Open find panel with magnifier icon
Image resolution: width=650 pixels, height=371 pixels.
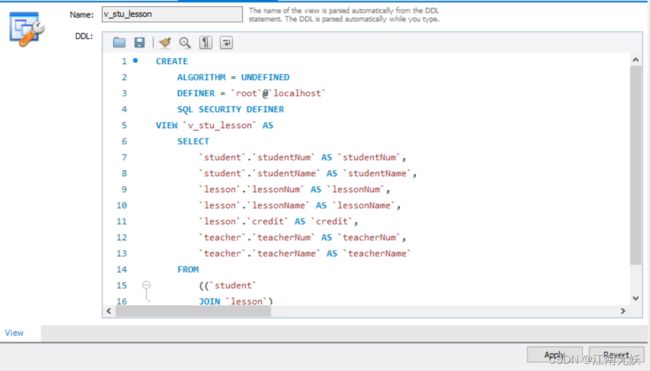(x=185, y=42)
